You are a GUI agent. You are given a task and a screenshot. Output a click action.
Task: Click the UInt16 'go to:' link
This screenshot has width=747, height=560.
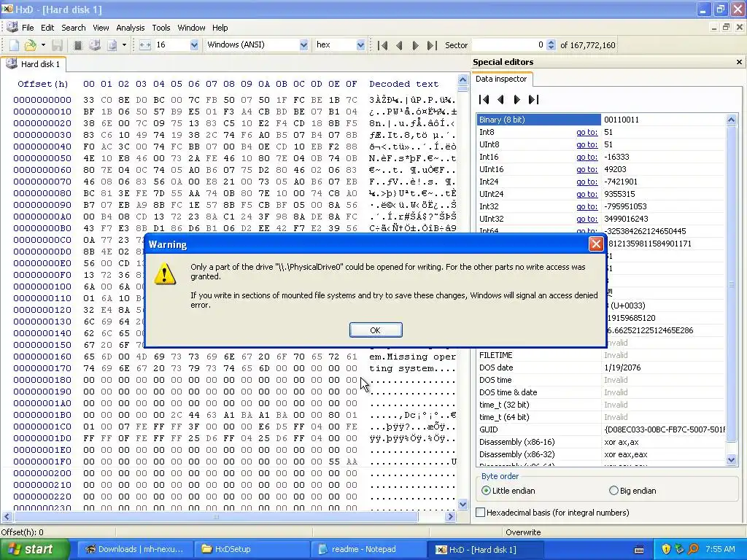coord(587,169)
